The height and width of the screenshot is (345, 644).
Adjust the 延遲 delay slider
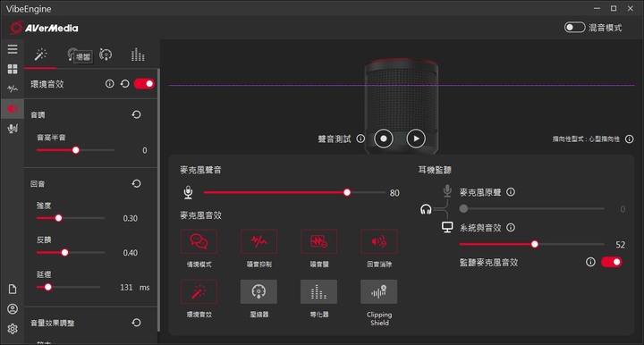pos(68,287)
